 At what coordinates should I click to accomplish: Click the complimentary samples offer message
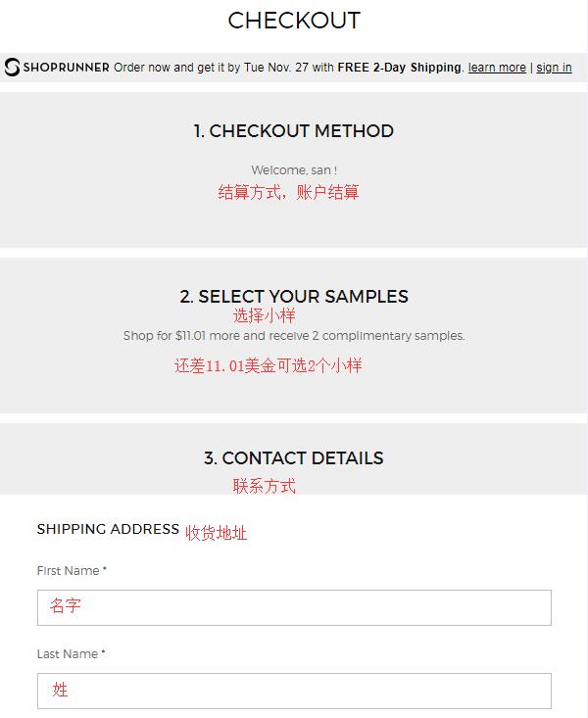(x=294, y=336)
